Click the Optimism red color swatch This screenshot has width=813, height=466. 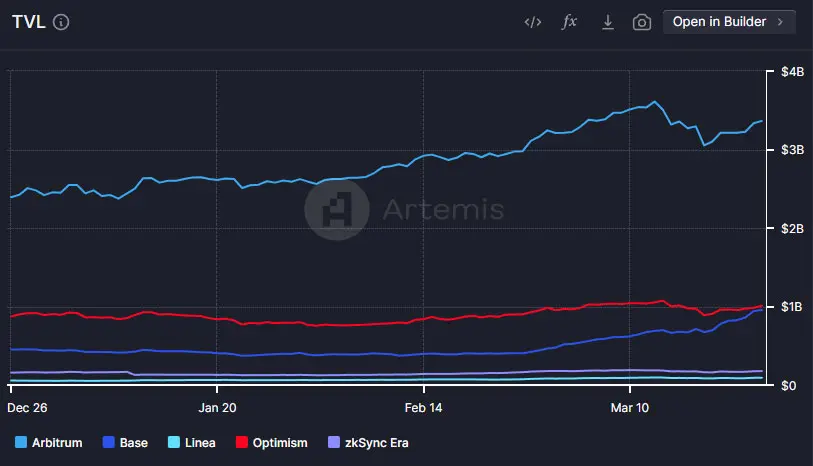click(242, 442)
